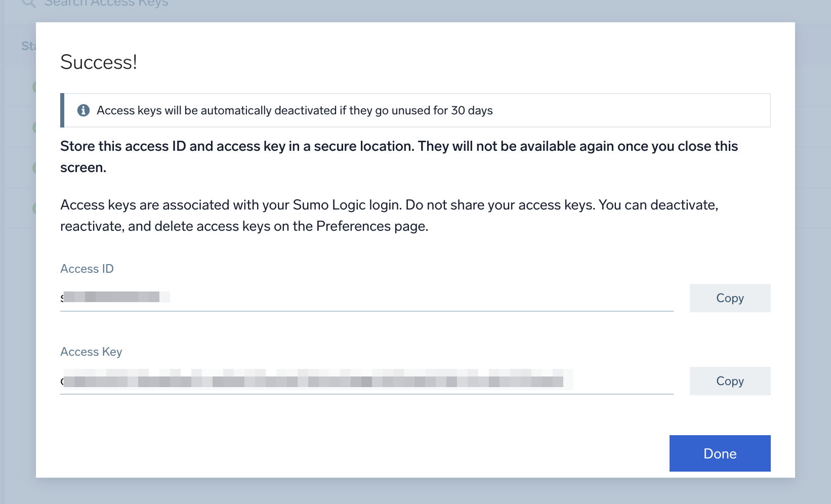Click the dimmed backdrop below the dialog
The image size is (831, 504).
415,491
